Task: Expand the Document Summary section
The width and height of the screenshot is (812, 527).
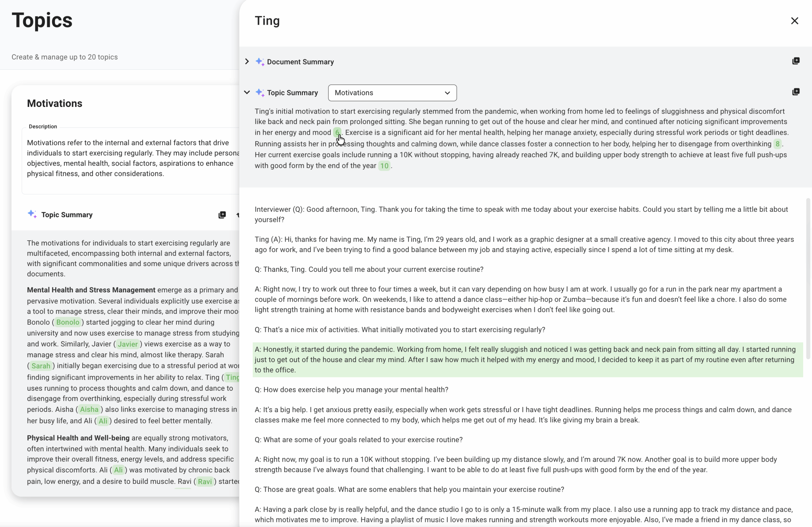Action: (x=247, y=62)
